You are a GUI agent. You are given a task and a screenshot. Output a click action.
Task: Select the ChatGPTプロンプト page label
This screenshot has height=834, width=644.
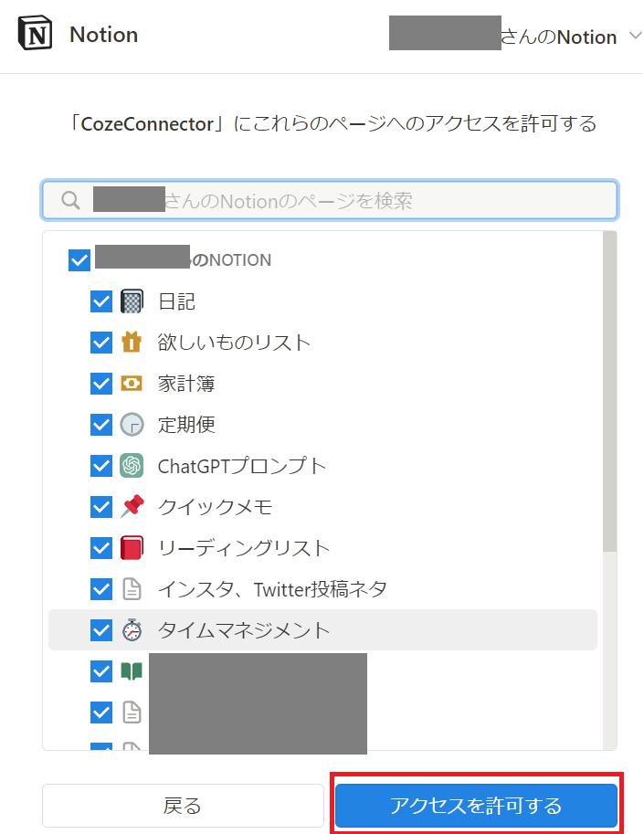pyautogui.click(x=241, y=466)
